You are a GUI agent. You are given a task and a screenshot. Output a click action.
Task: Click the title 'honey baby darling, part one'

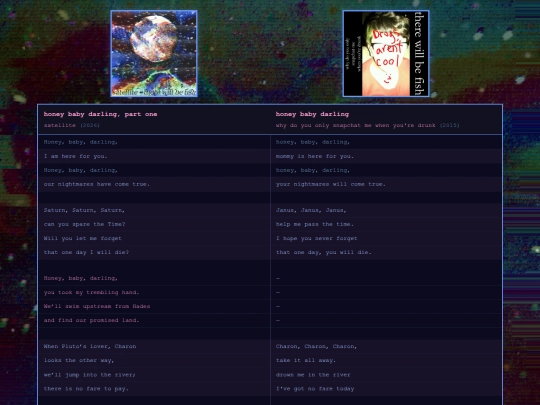click(x=100, y=114)
